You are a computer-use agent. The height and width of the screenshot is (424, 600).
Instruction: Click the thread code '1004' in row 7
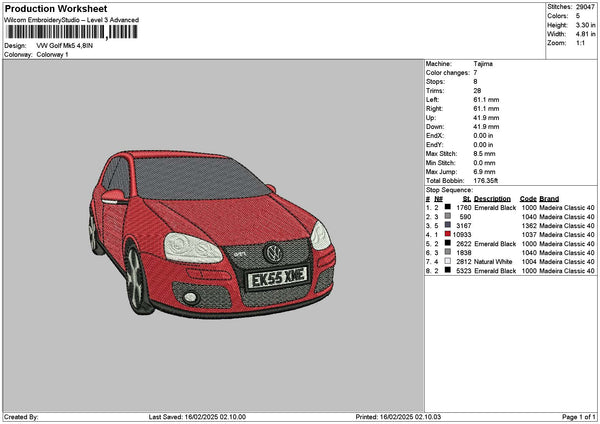point(529,262)
